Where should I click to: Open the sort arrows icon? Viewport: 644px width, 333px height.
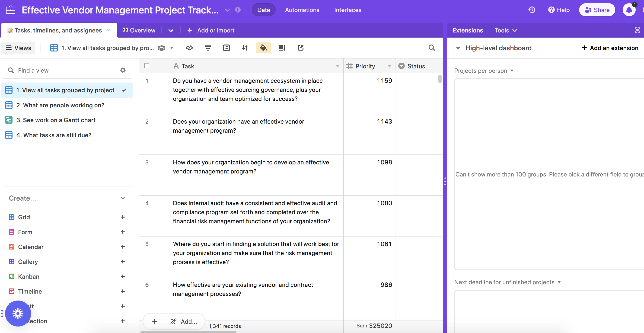tap(245, 48)
